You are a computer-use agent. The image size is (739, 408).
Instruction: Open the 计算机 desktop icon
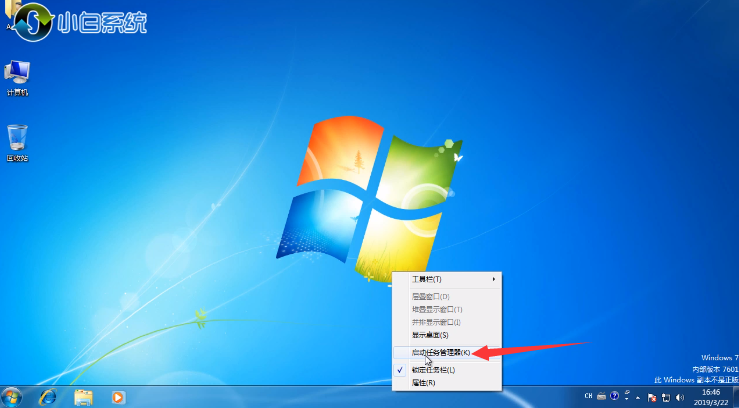pos(17,78)
